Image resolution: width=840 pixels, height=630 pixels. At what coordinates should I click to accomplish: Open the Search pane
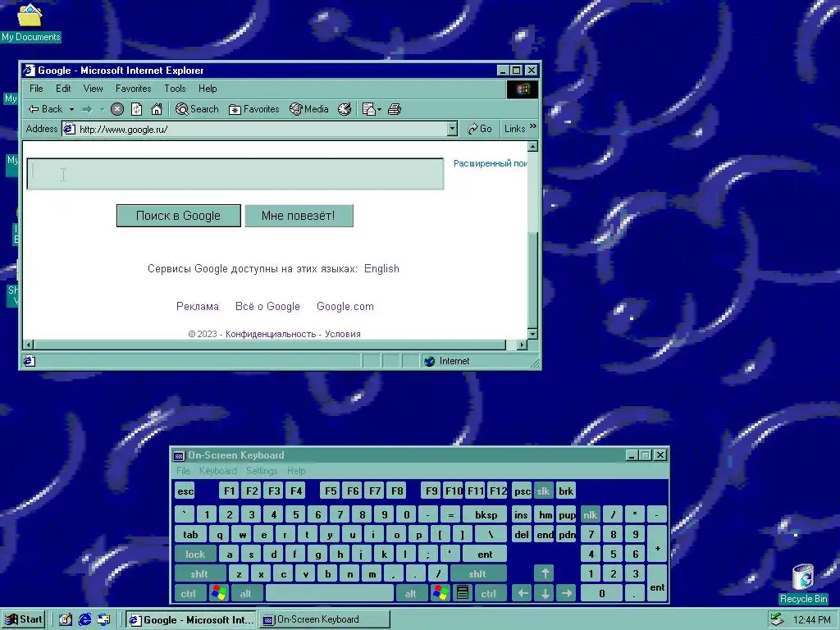tap(197, 109)
